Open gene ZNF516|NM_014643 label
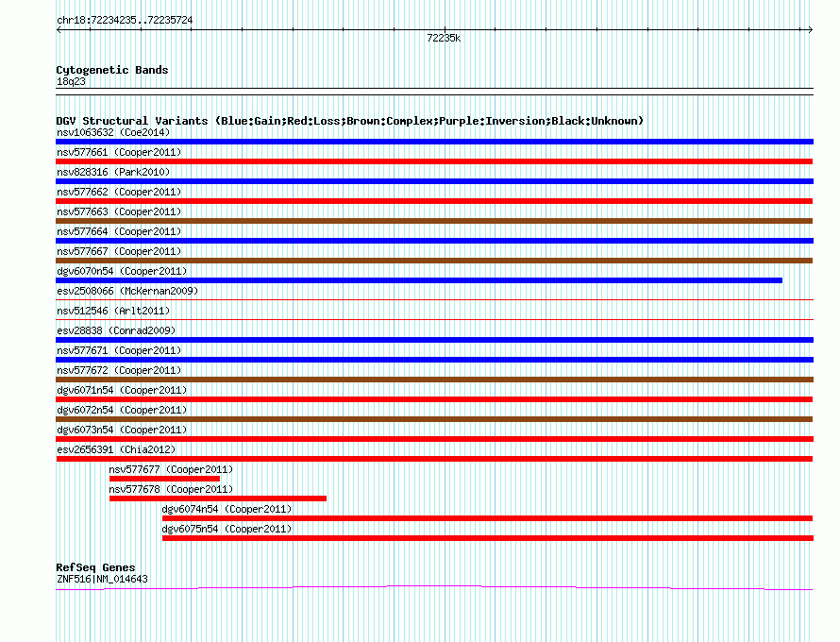The image size is (840, 642). click(102, 580)
